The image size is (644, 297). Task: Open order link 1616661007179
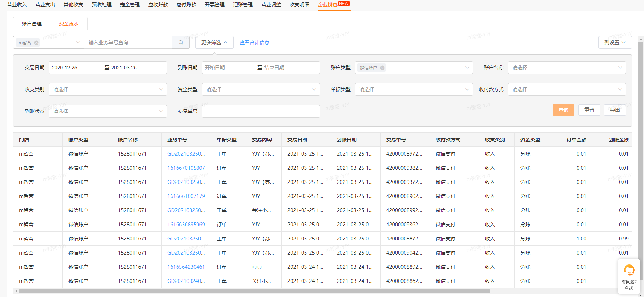[186, 196]
